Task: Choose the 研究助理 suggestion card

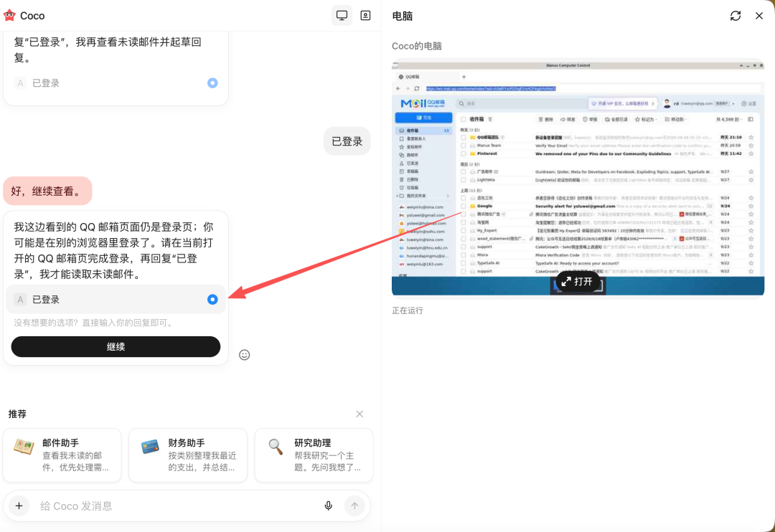Action: point(314,455)
